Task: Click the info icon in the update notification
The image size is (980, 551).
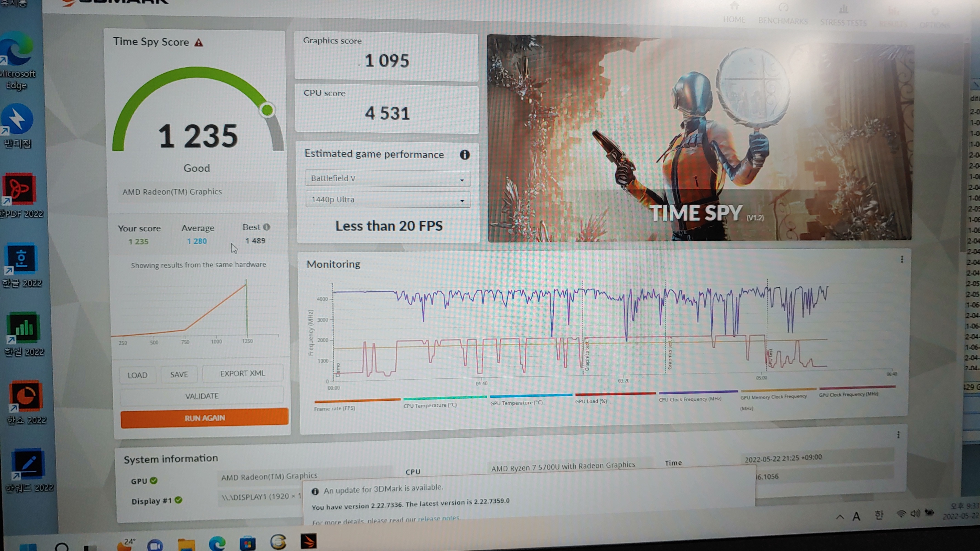Action: pyautogui.click(x=315, y=491)
